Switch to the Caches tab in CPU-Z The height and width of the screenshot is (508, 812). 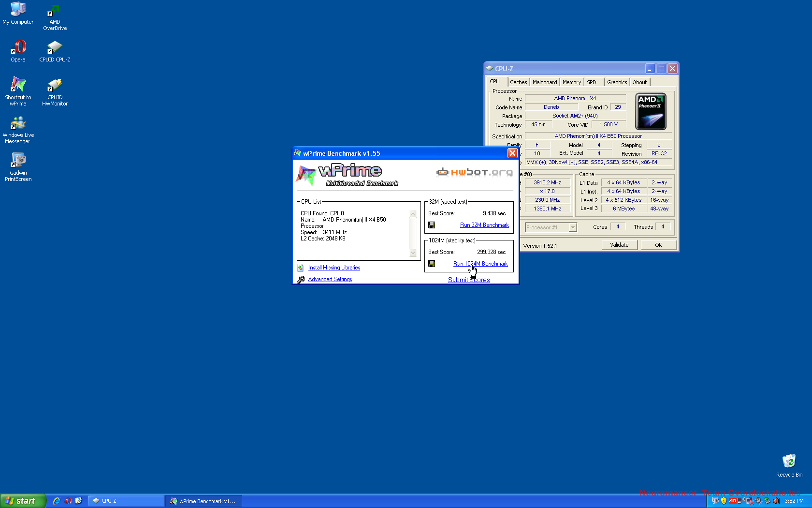[518, 82]
